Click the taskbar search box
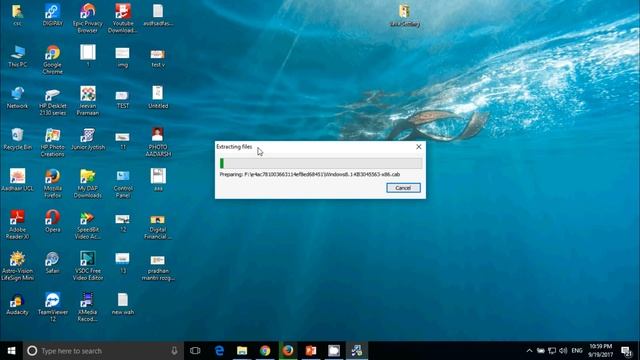The image size is (640, 360). (x=103, y=351)
